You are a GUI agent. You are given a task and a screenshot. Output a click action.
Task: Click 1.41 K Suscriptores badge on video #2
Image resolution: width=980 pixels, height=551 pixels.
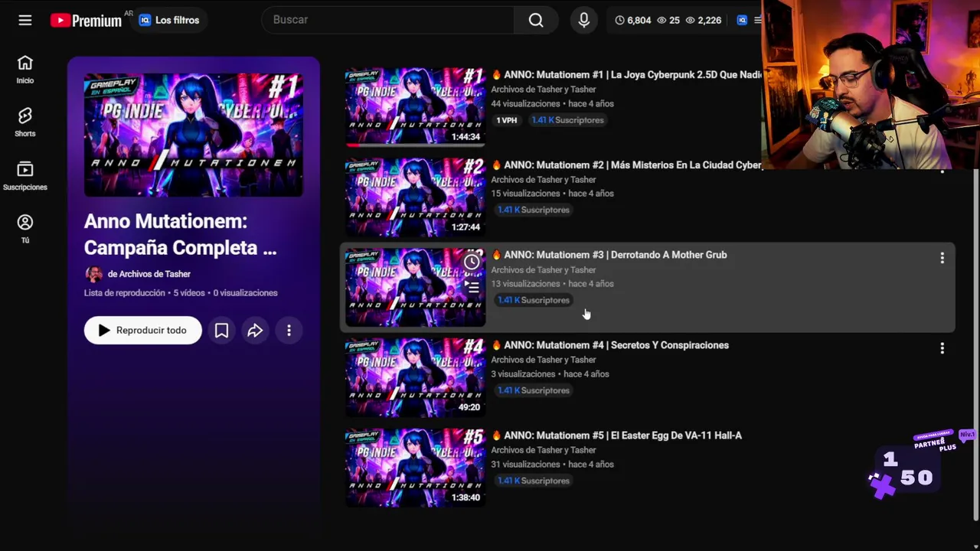(x=534, y=210)
